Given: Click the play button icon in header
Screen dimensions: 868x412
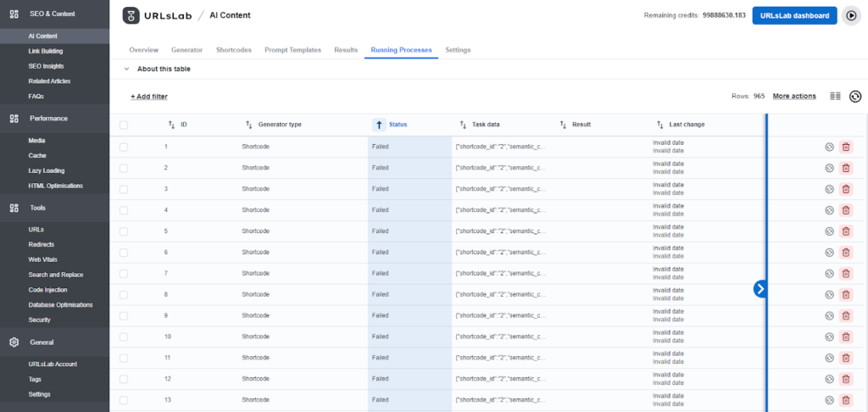Looking at the screenshot, I should pos(851,15).
